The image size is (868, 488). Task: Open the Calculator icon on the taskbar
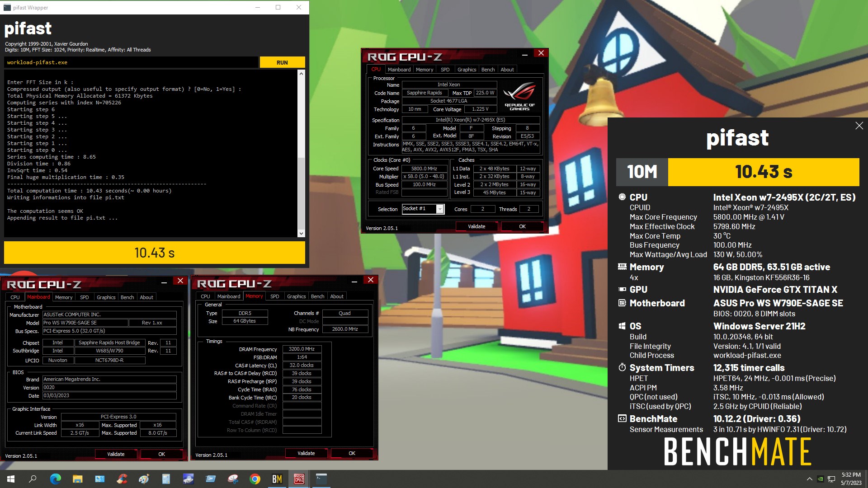(166, 479)
